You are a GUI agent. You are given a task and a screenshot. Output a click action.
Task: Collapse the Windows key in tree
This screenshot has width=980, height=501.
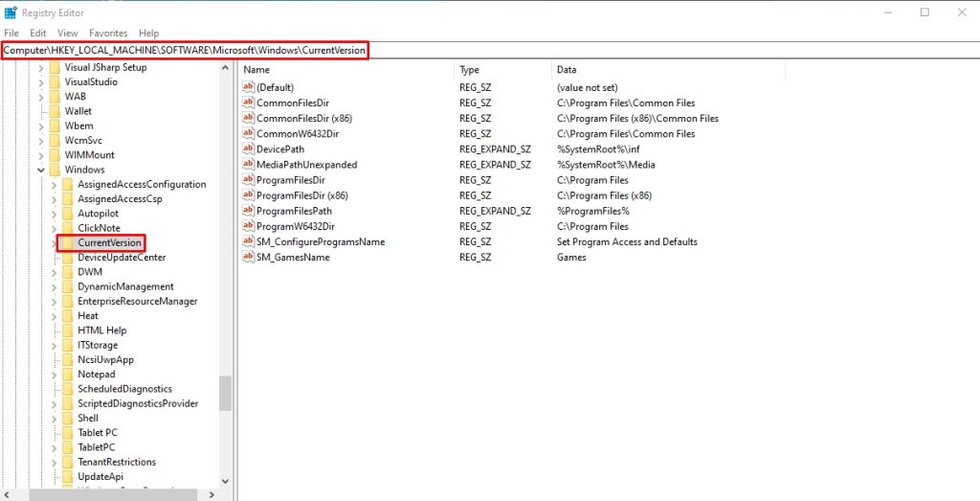(x=41, y=170)
